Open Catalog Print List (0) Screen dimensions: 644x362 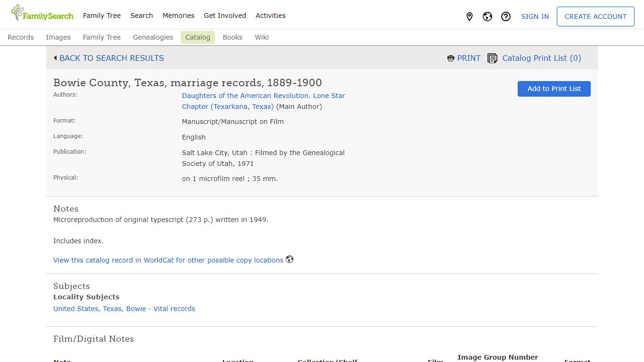pos(542,58)
